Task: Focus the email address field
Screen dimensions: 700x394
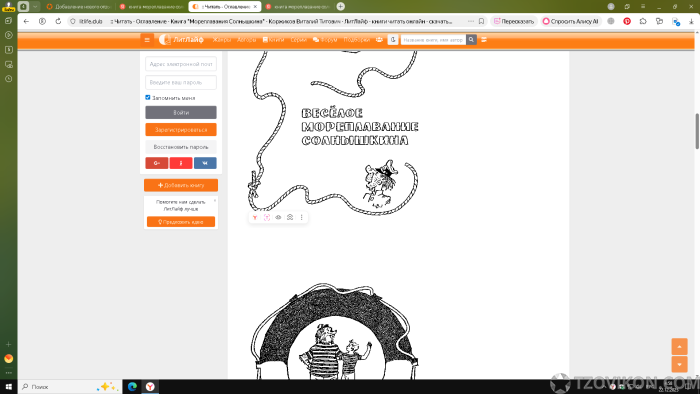Action: 181,64
